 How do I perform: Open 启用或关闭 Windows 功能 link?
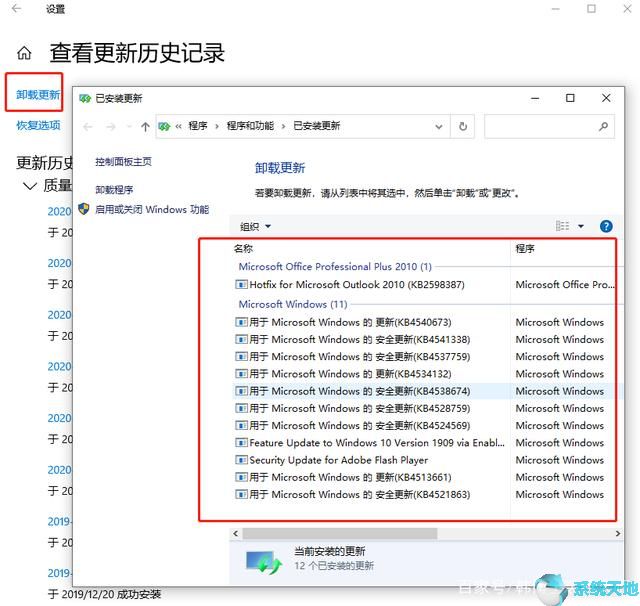(152, 210)
